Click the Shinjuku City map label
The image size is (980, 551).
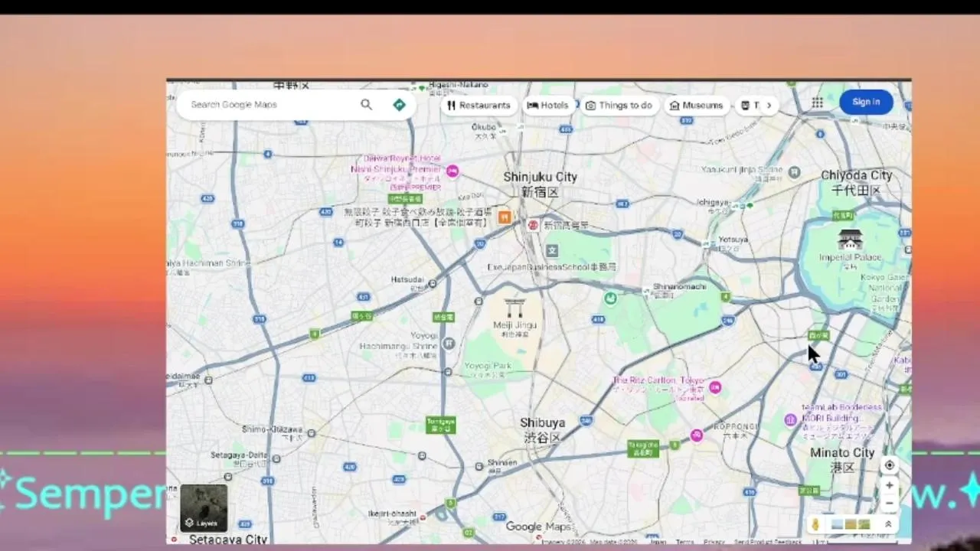[x=540, y=184]
